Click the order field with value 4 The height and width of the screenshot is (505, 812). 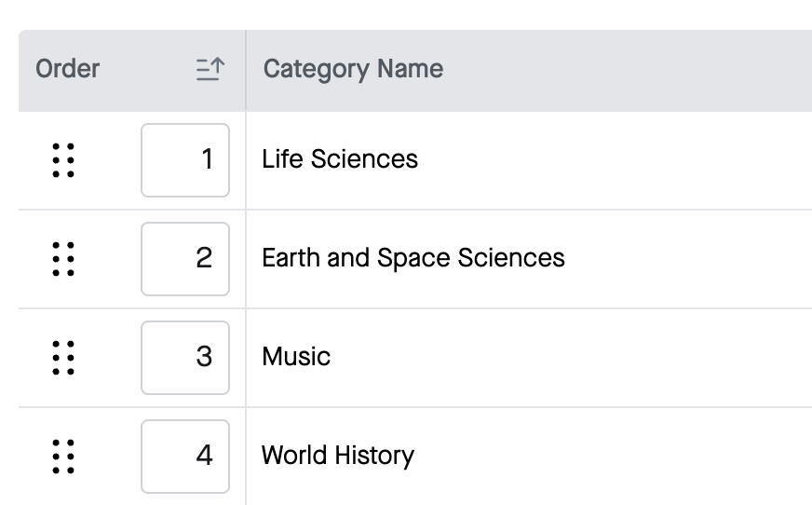coord(185,457)
